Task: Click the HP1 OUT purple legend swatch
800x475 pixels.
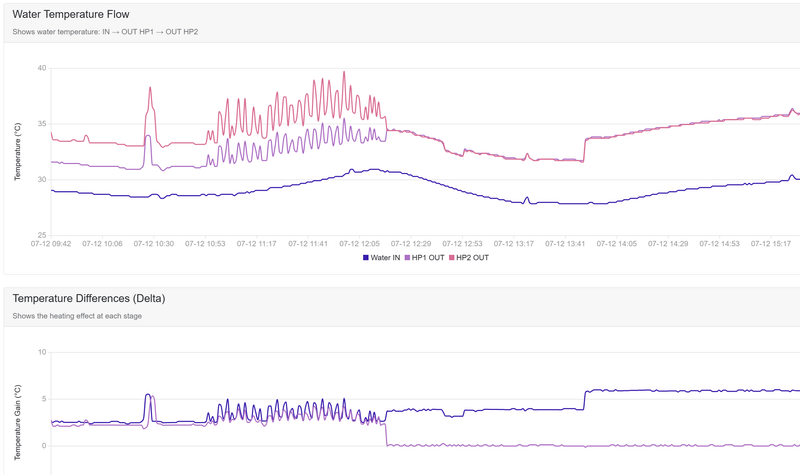Action: (x=406, y=258)
